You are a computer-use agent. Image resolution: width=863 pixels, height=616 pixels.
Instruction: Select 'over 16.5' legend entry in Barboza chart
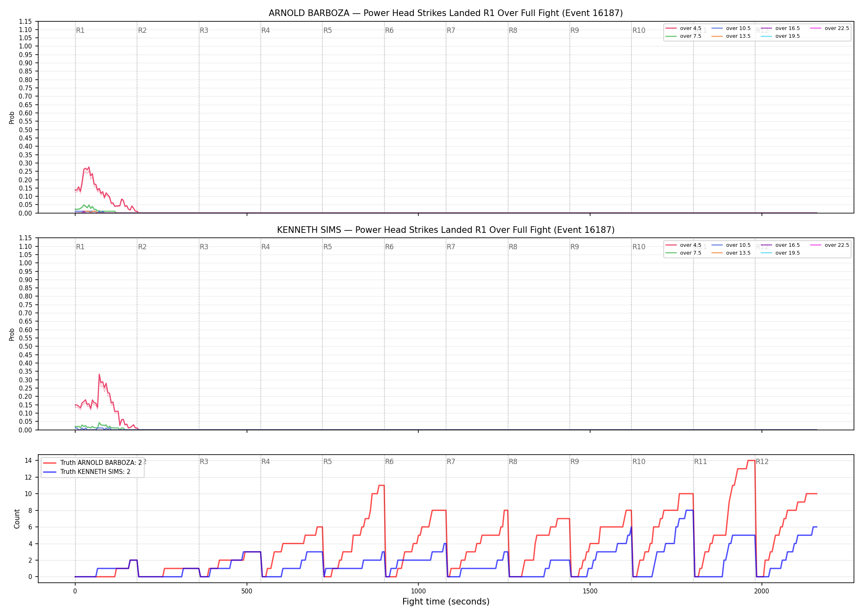[x=780, y=28]
